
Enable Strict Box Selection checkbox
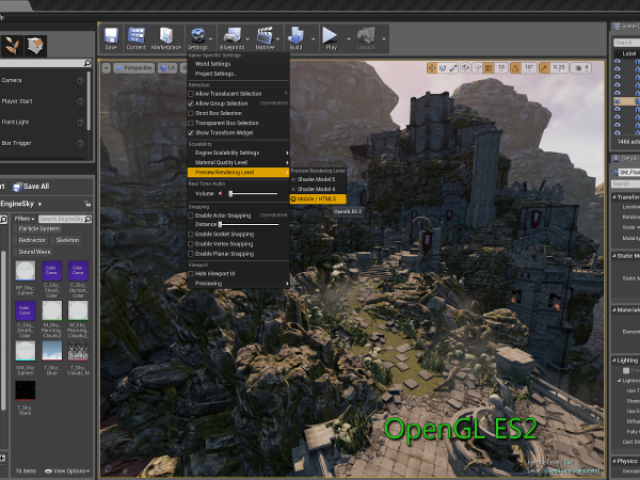click(x=191, y=113)
